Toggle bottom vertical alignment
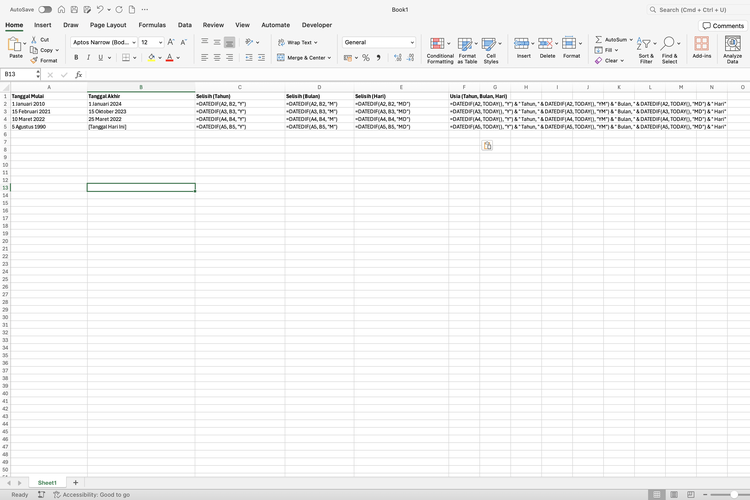750x500 pixels. (x=230, y=42)
